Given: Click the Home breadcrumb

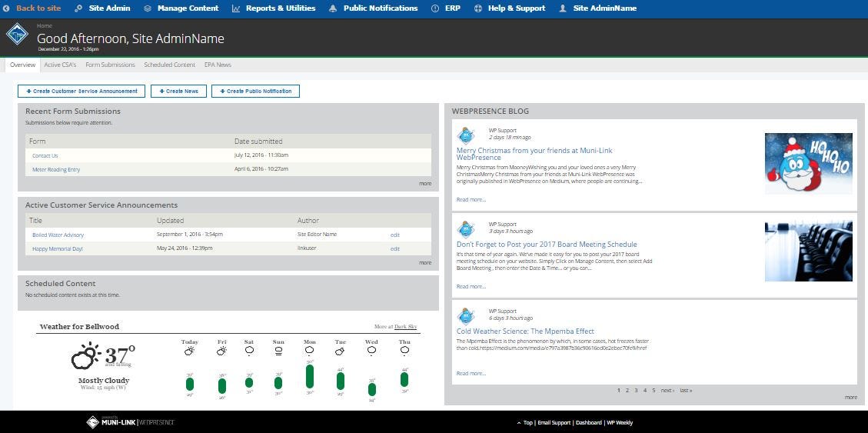Looking at the screenshot, I should 45,26.
